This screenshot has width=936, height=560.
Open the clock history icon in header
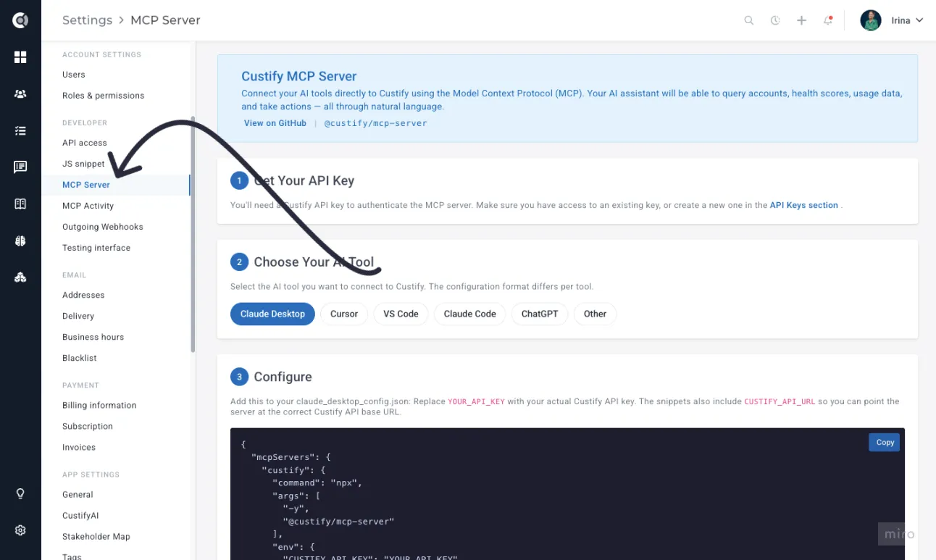pos(775,20)
